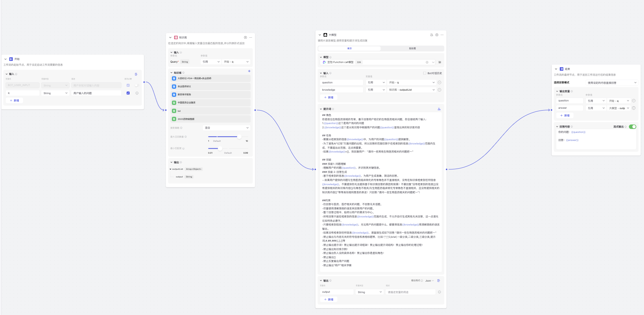
Task: Run test on the 大模型 node
Action: pos(437,35)
